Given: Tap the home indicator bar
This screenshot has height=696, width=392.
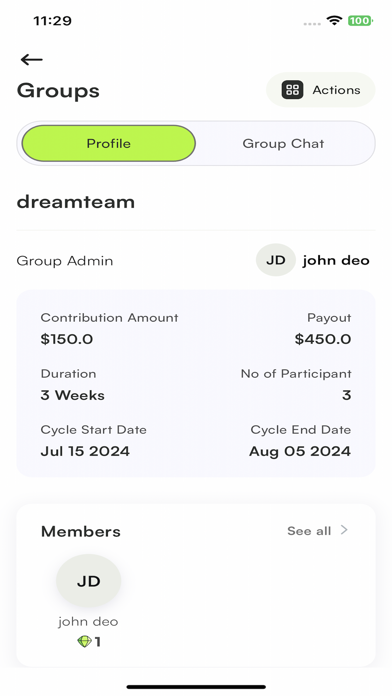Looking at the screenshot, I should [x=196, y=687].
